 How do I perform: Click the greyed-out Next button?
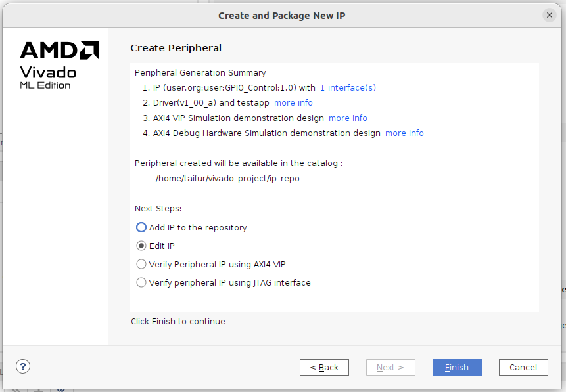tap(390, 368)
